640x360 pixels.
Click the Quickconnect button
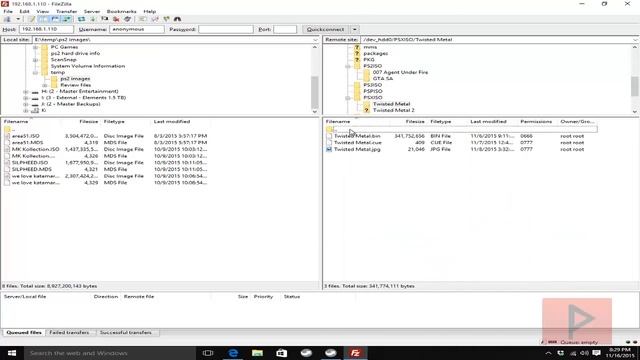pyautogui.click(x=325, y=29)
